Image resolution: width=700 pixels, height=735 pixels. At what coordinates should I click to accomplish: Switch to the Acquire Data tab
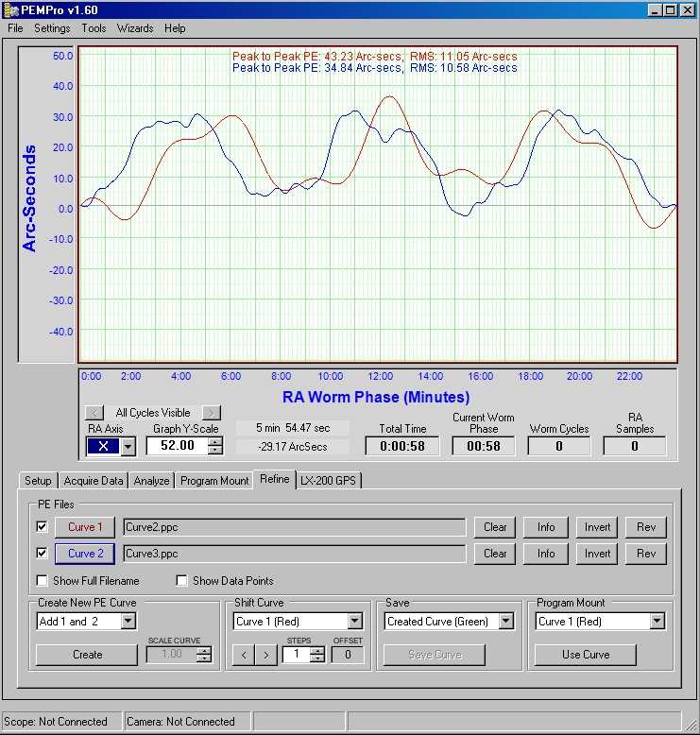click(x=94, y=481)
